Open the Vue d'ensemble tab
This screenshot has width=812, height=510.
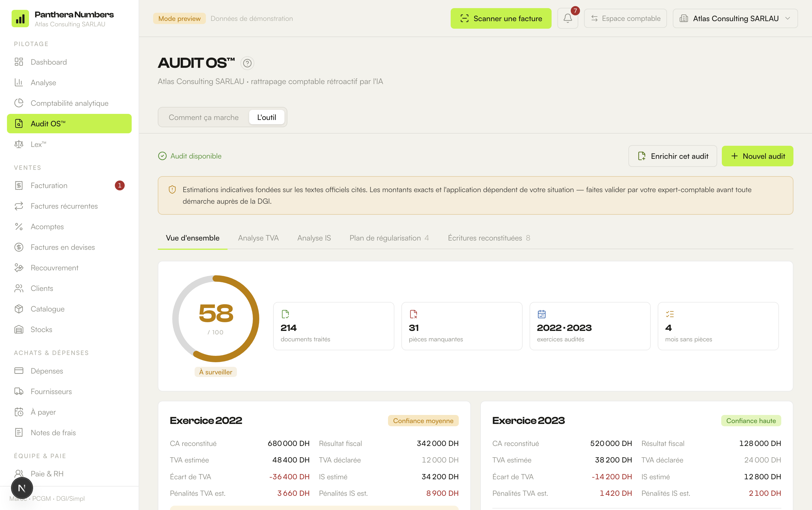click(193, 238)
